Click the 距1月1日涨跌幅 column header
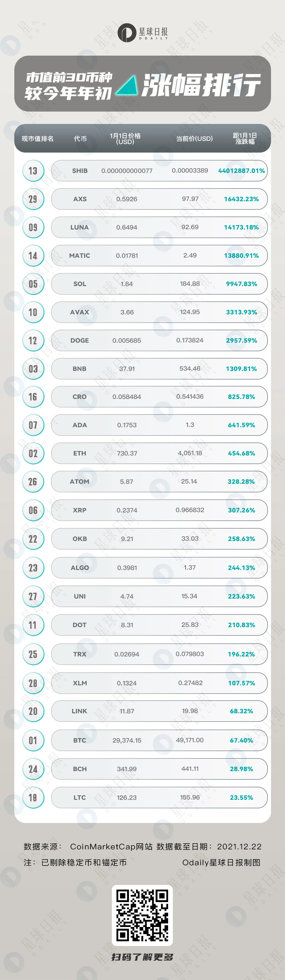Image resolution: width=285 pixels, height=980 pixels. pyautogui.click(x=245, y=139)
